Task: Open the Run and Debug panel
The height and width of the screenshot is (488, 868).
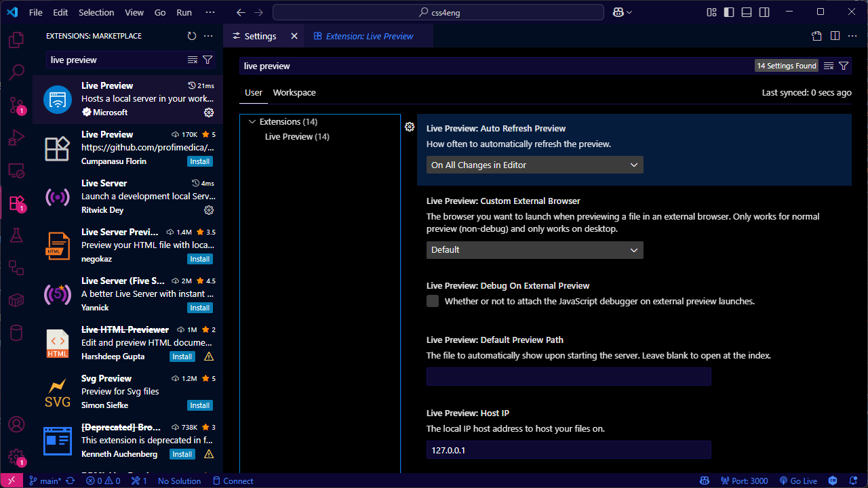Action: tap(16, 138)
